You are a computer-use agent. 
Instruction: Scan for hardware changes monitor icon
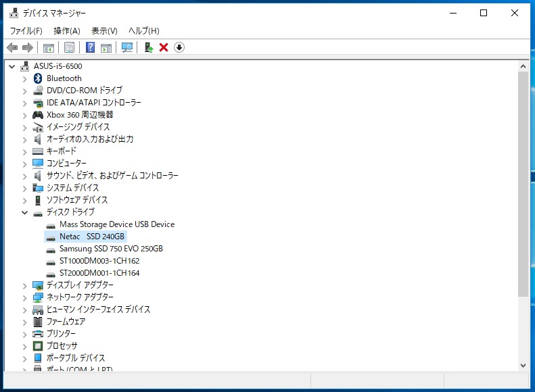[127, 47]
